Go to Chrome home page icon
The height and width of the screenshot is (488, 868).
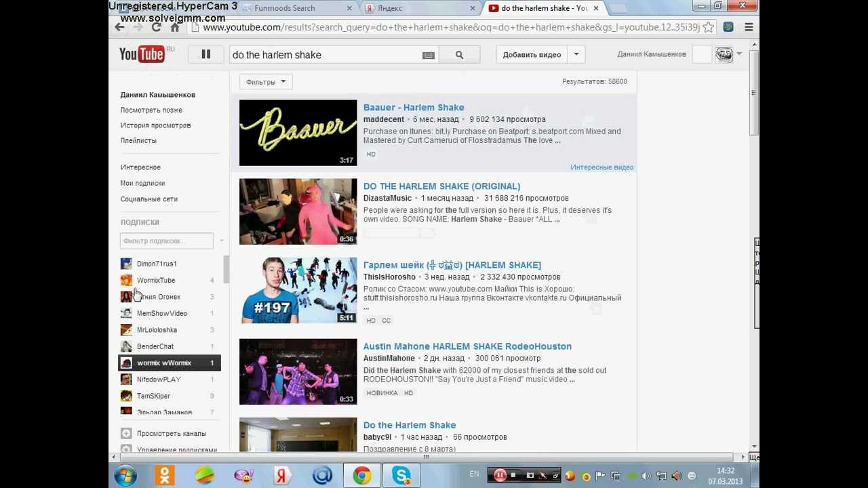tap(175, 27)
